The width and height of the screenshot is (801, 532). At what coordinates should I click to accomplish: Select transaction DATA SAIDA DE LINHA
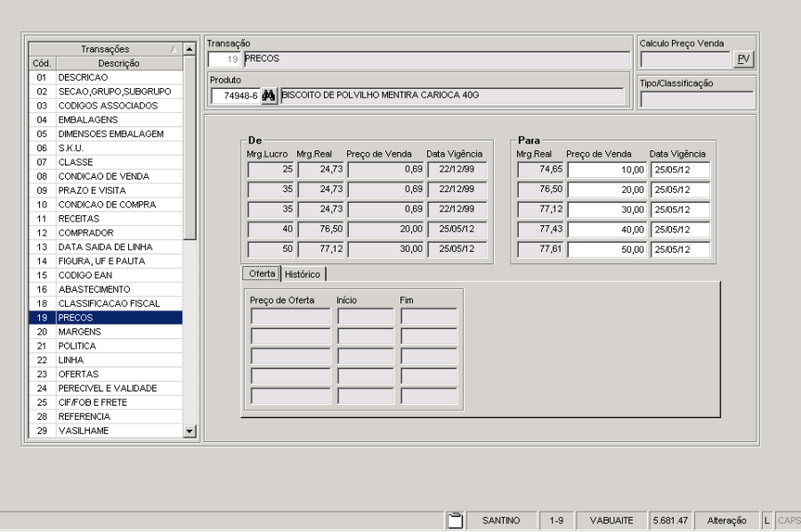coord(106,247)
